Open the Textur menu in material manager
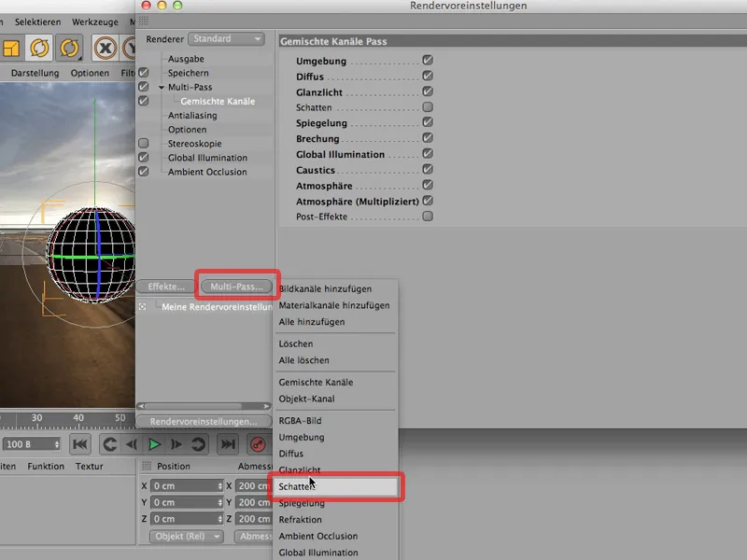Image resolution: width=747 pixels, height=560 pixels. tap(89, 466)
